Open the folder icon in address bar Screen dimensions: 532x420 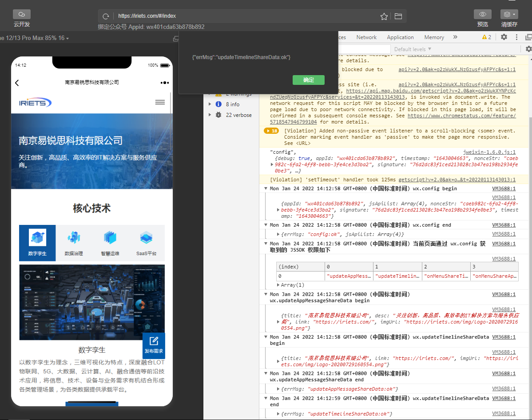(398, 16)
